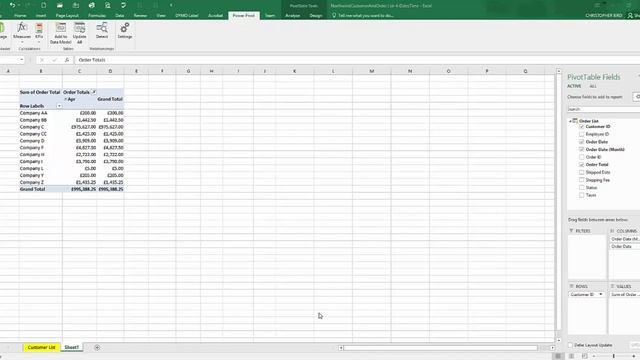Image resolution: width=640 pixels, height=360 pixels.
Task: Open the Measures command (fx icon)
Action: tap(22, 28)
